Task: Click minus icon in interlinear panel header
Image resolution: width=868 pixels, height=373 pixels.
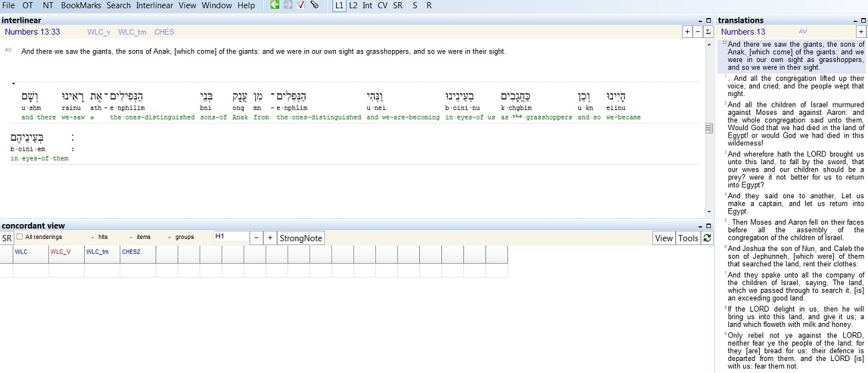Action: point(698,32)
